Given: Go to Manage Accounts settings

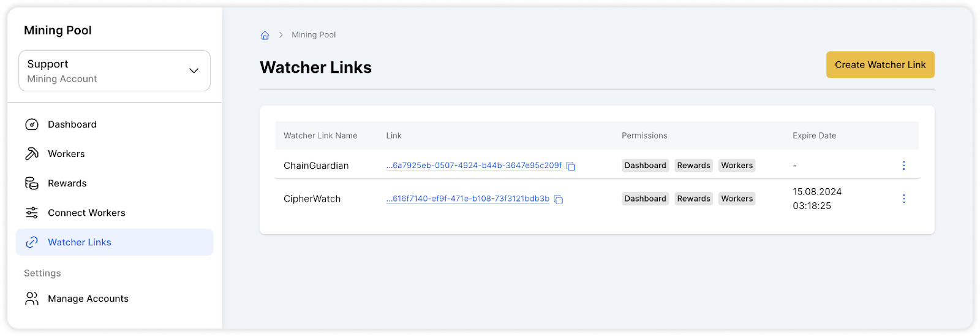Looking at the screenshot, I should [x=88, y=299].
